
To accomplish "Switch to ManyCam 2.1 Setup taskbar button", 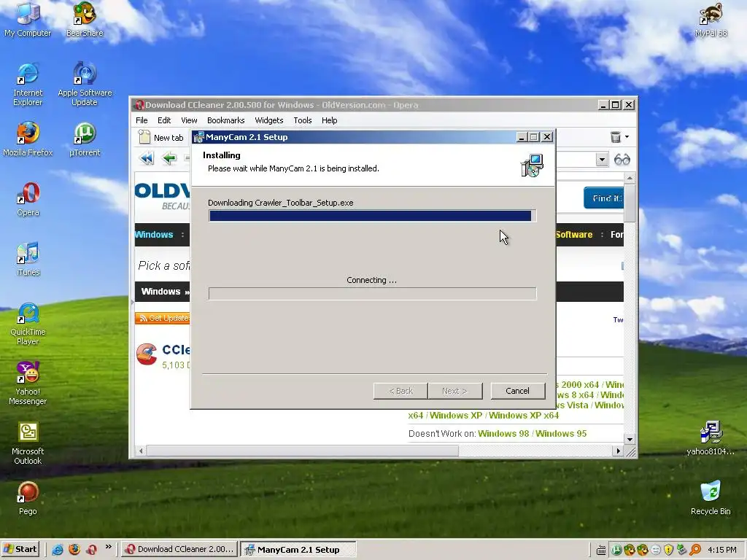I will (298, 550).
